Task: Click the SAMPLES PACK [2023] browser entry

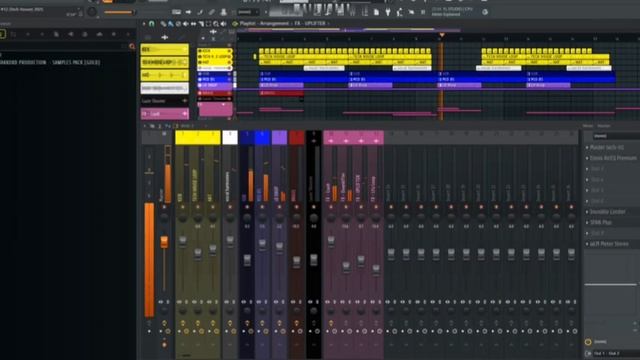Action: click(x=76, y=63)
